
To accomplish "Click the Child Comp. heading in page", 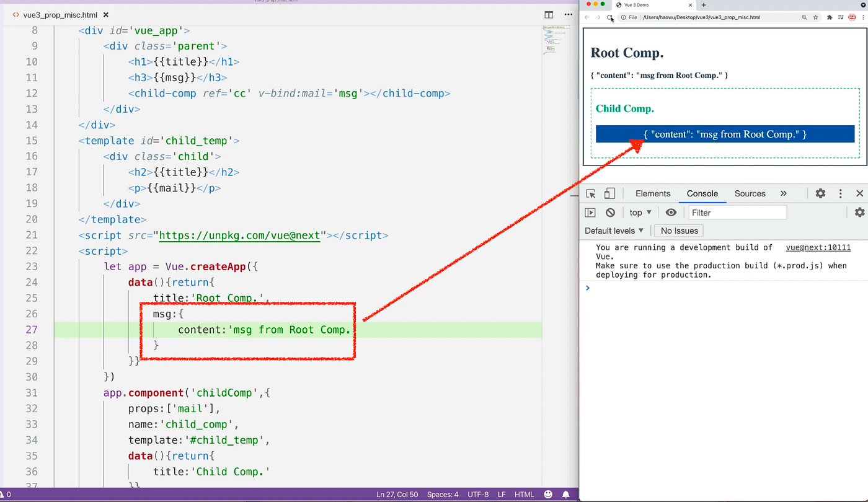I will 625,108.
